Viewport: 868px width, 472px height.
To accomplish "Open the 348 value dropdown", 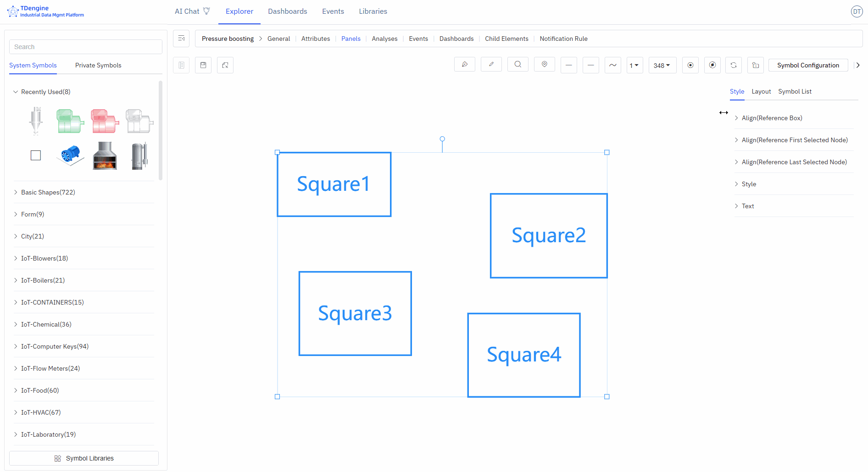I will pyautogui.click(x=662, y=65).
